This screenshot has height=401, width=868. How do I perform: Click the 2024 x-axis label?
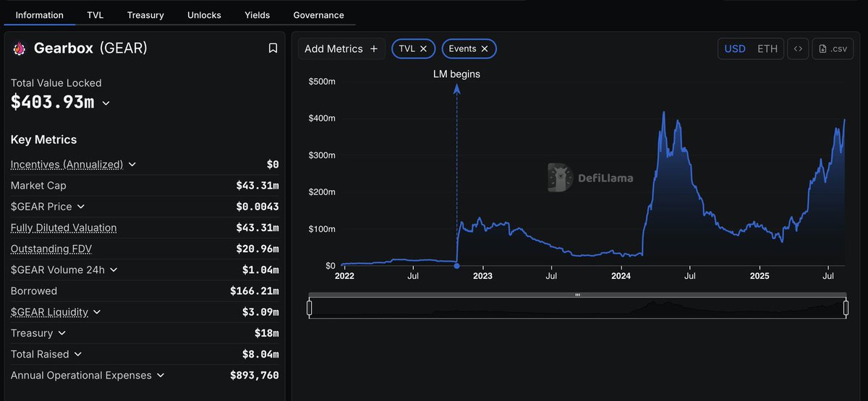[621, 276]
